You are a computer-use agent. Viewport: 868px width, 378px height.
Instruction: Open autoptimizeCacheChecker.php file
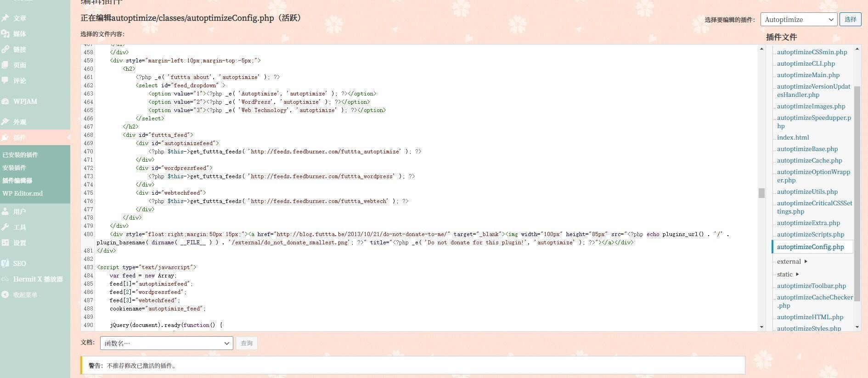tap(815, 301)
